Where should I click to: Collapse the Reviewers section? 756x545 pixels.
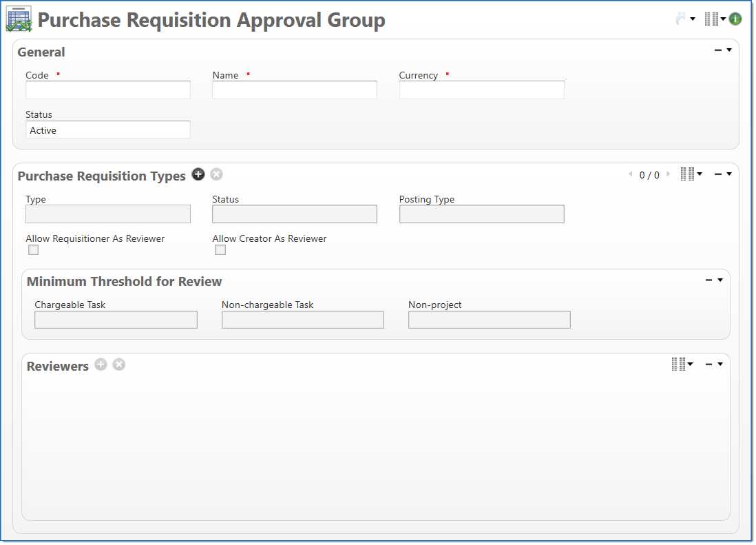[x=709, y=364]
